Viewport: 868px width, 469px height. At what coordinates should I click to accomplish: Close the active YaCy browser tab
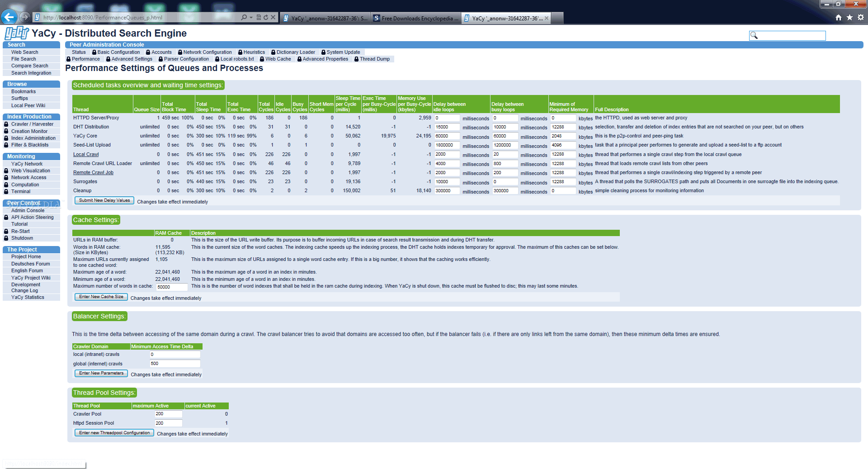pos(547,19)
